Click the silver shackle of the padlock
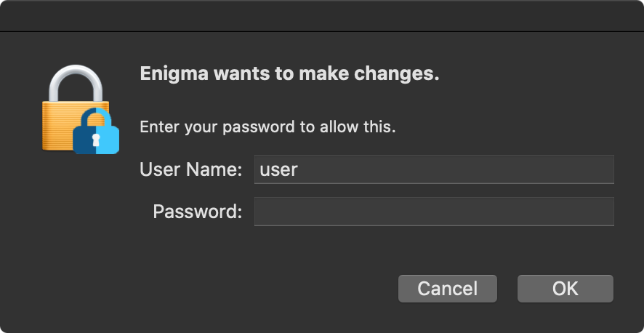Screen dimensions: 644x333 [x=76, y=84]
